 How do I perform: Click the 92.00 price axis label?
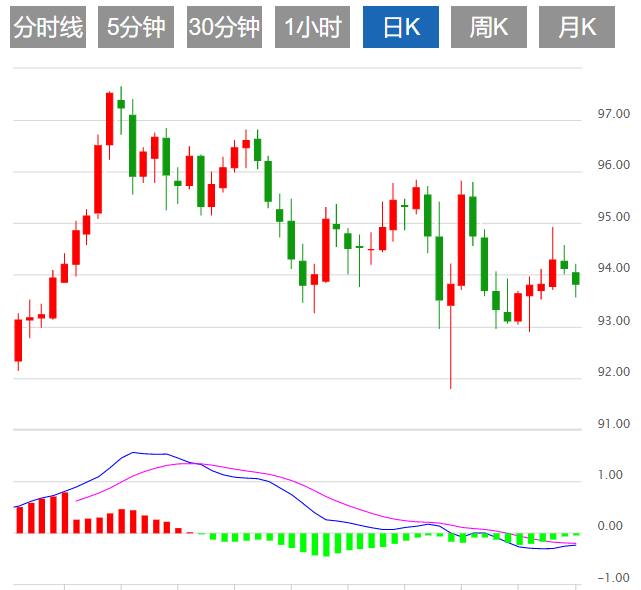pyautogui.click(x=613, y=372)
